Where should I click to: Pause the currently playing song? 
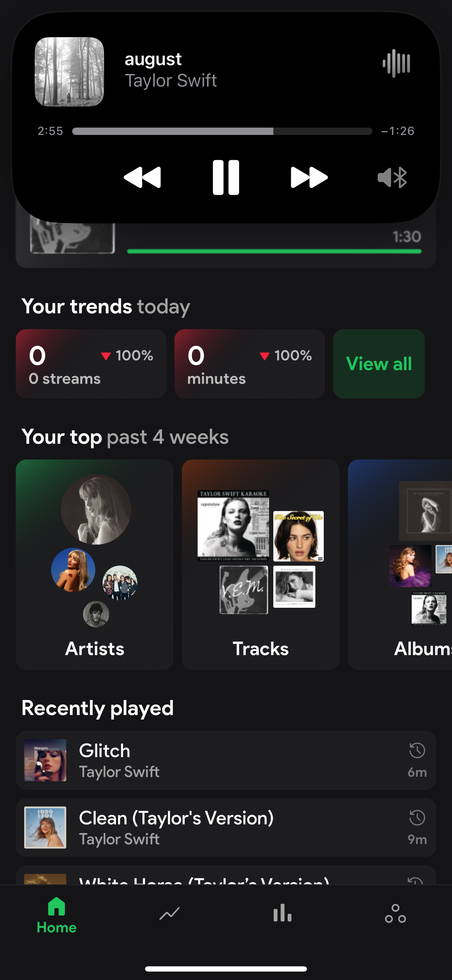[226, 177]
